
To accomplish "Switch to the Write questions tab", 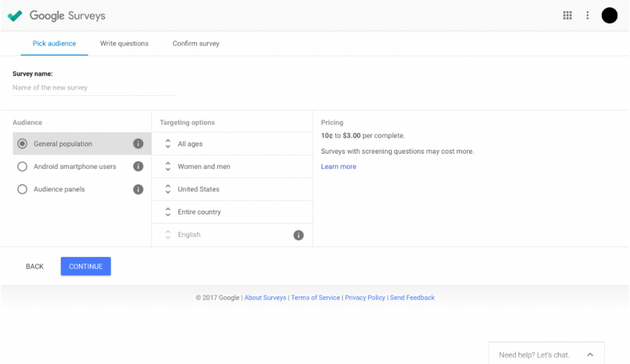I will click(x=124, y=43).
